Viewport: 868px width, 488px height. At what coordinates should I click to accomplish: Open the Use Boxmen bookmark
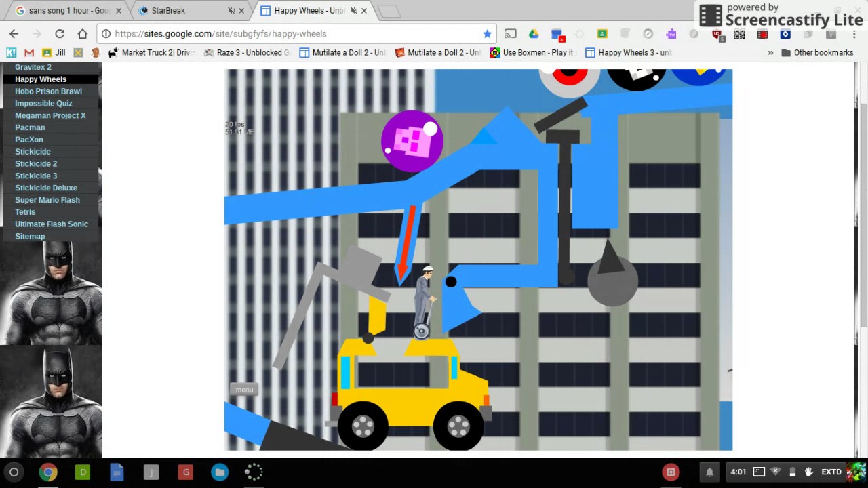533,52
